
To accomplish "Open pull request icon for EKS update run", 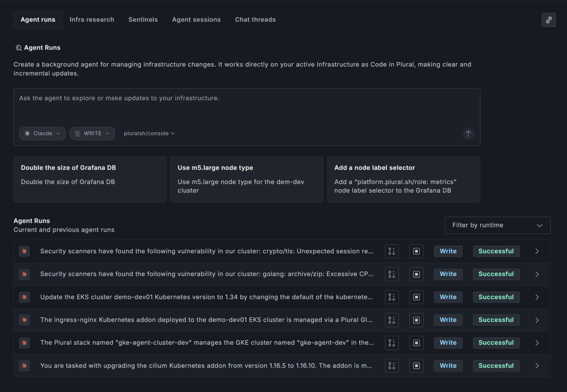I will 392,297.
